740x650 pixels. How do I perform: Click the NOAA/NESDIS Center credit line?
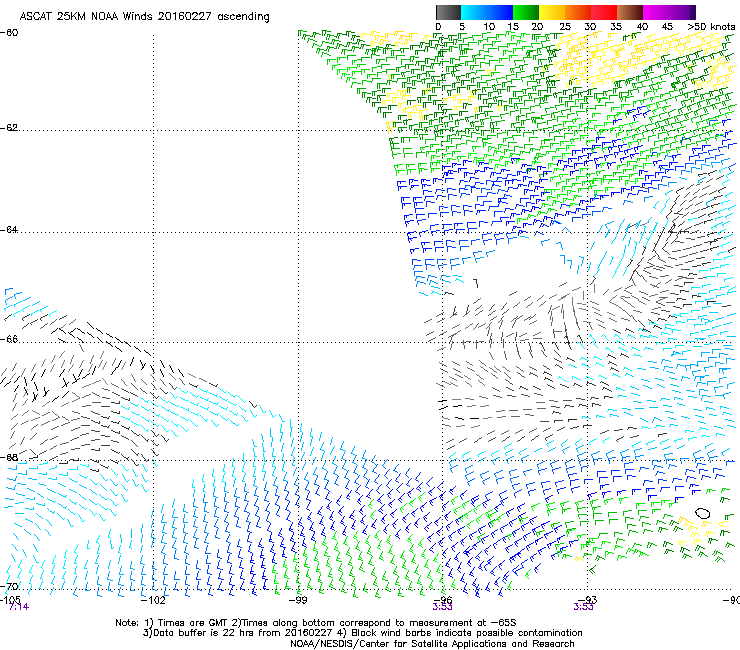point(432,644)
